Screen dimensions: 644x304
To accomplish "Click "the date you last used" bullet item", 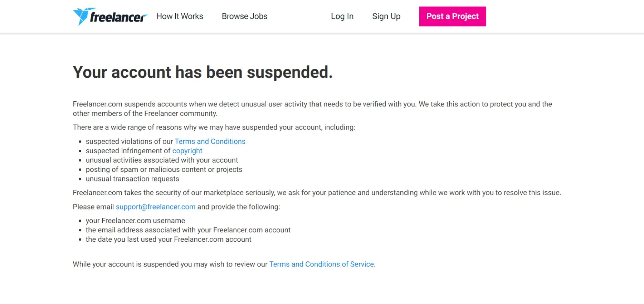I will click(x=169, y=239).
